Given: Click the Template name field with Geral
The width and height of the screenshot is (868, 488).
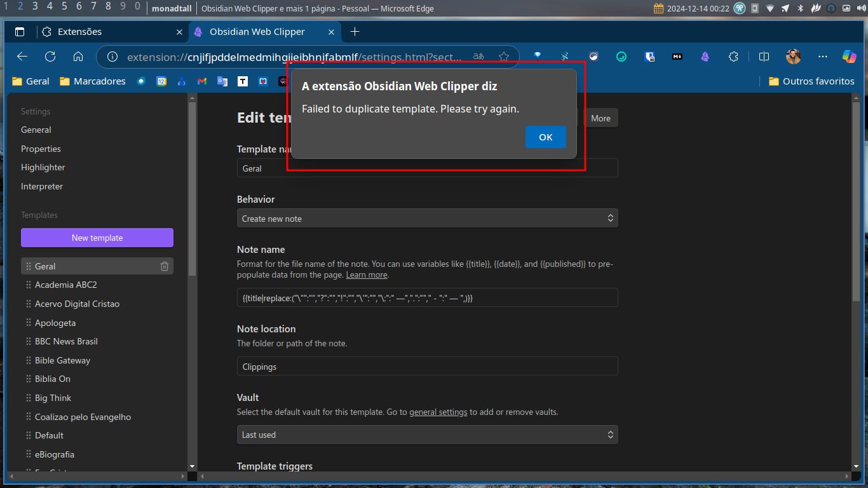Looking at the screenshot, I should click(x=428, y=168).
